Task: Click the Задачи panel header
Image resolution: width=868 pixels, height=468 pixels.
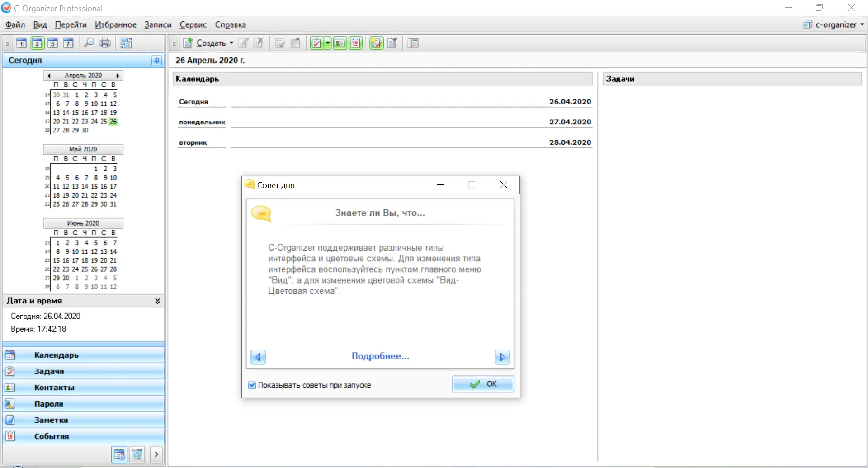Action: (732, 79)
